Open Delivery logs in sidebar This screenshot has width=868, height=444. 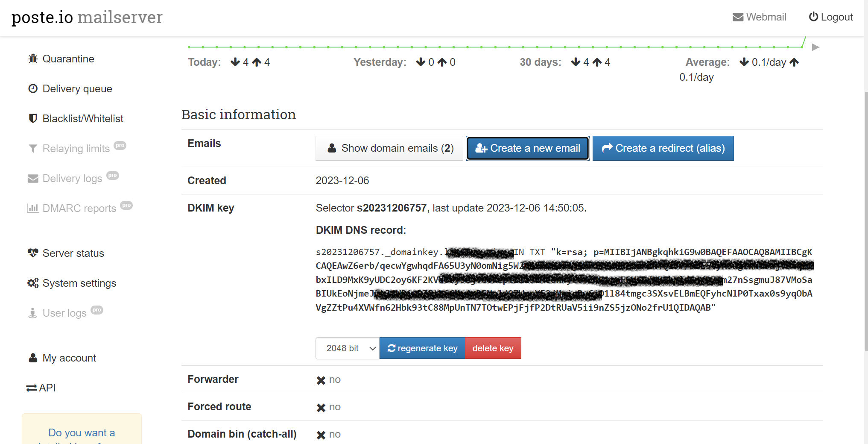(x=72, y=178)
